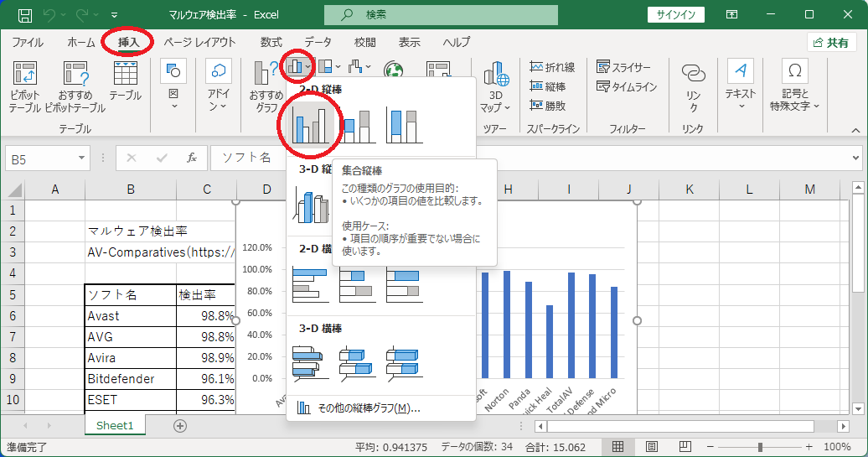Open the PivotTable (ピボットテーブル) tool
868x457 pixels.
[x=25, y=87]
